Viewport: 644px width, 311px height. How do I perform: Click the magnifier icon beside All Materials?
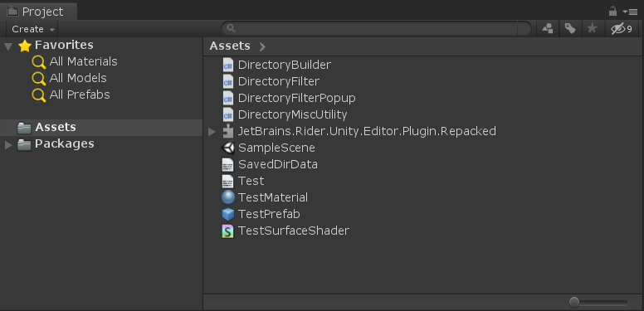[x=39, y=62]
